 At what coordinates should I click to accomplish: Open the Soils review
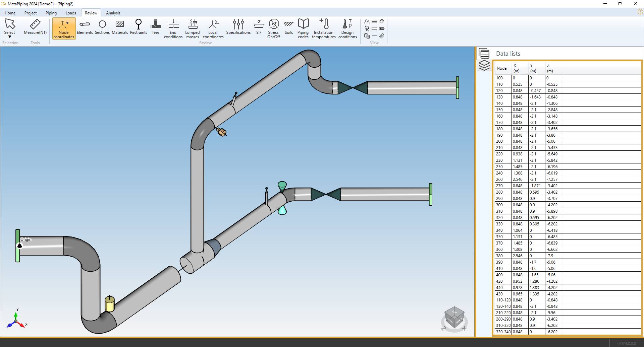click(x=289, y=27)
